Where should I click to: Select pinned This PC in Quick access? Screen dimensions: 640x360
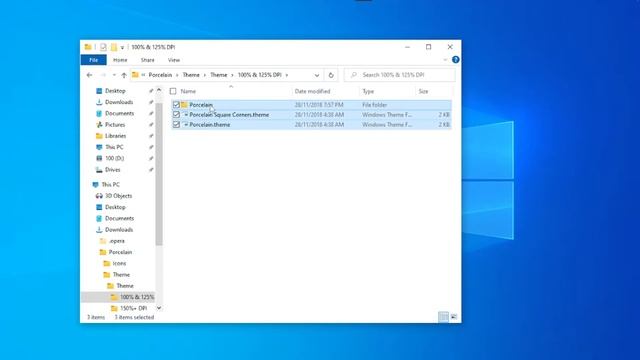pyautogui.click(x=114, y=147)
